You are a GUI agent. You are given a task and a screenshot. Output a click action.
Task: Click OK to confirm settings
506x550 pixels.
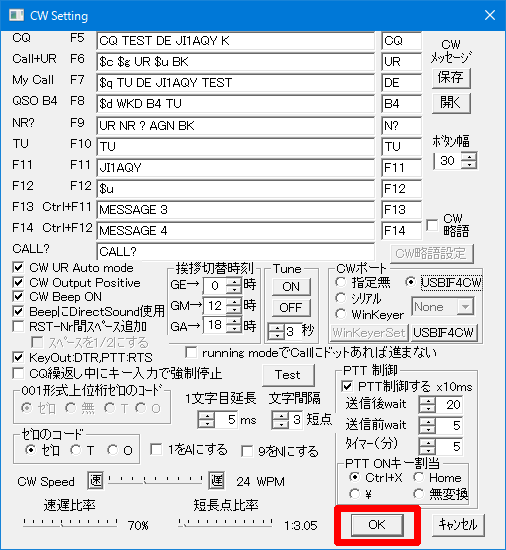pos(377,525)
